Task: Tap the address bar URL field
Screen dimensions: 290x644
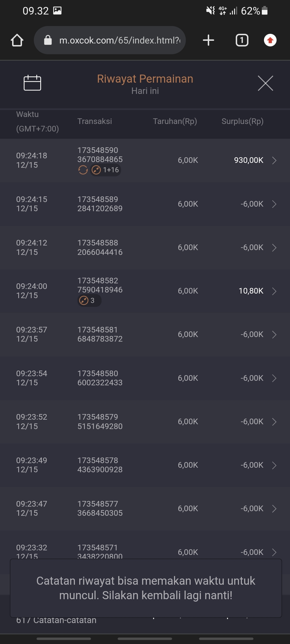Action: [119, 40]
